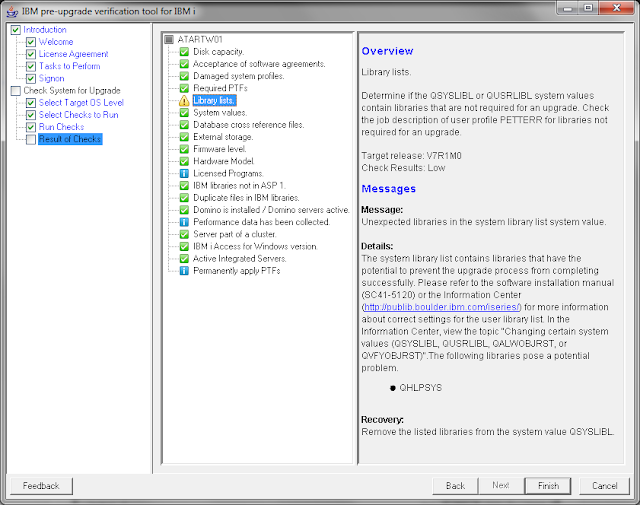Toggle the Select Target OS Level checkbox

click(x=31, y=103)
